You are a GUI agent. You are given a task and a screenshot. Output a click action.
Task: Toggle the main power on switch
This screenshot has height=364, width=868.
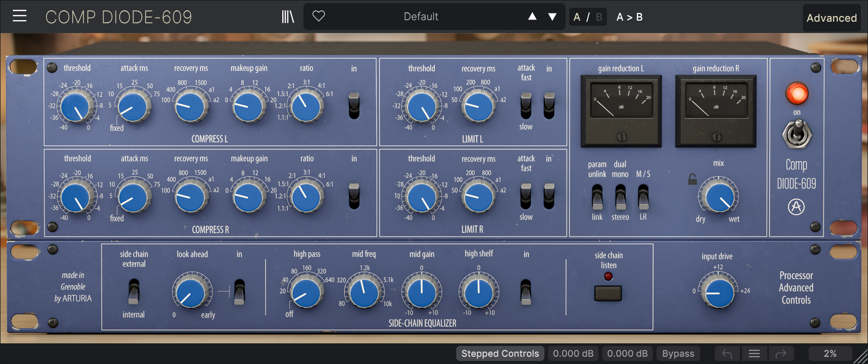797,134
